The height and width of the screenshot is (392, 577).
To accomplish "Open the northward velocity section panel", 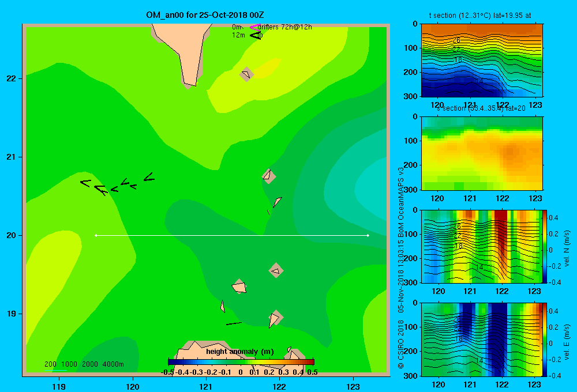I will (x=482, y=246).
